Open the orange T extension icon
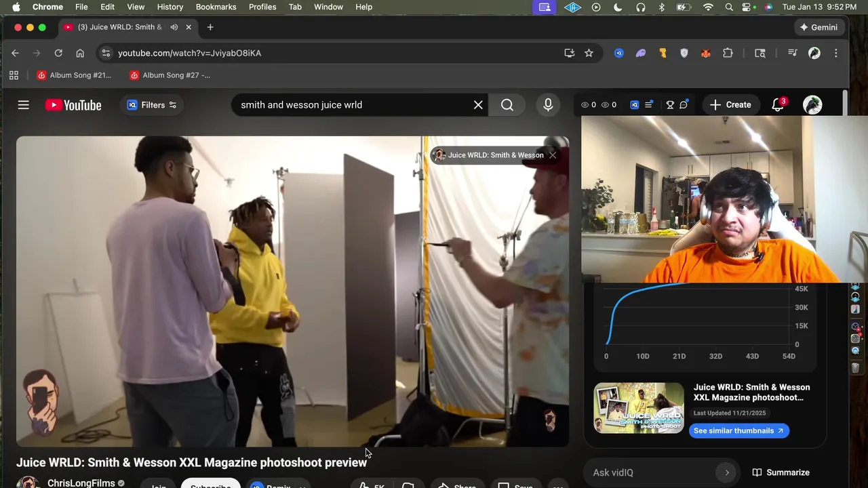Image resolution: width=868 pixels, height=488 pixels. coord(663,53)
